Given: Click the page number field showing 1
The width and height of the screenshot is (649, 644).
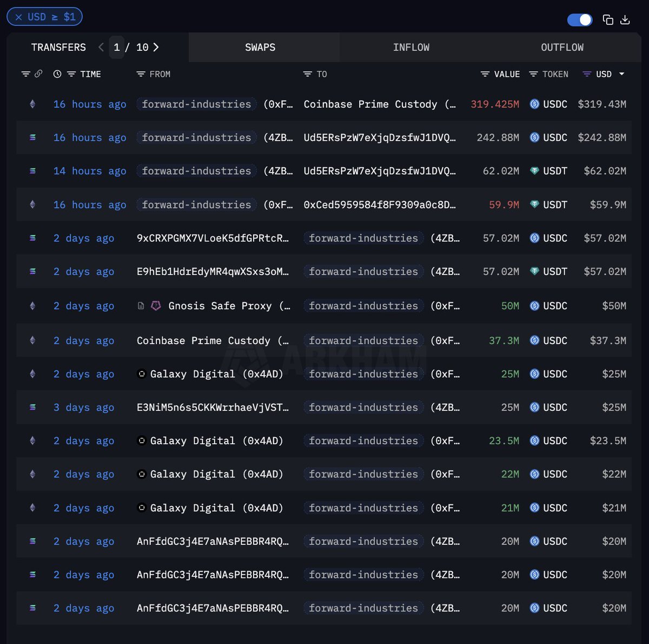Looking at the screenshot, I should (116, 47).
